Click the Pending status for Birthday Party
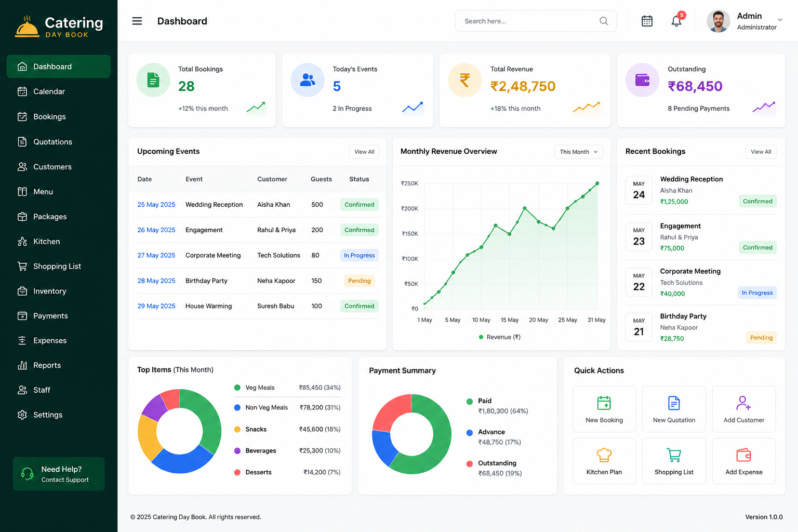The width and height of the screenshot is (798, 532). pyautogui.click(x=360, y=281)
